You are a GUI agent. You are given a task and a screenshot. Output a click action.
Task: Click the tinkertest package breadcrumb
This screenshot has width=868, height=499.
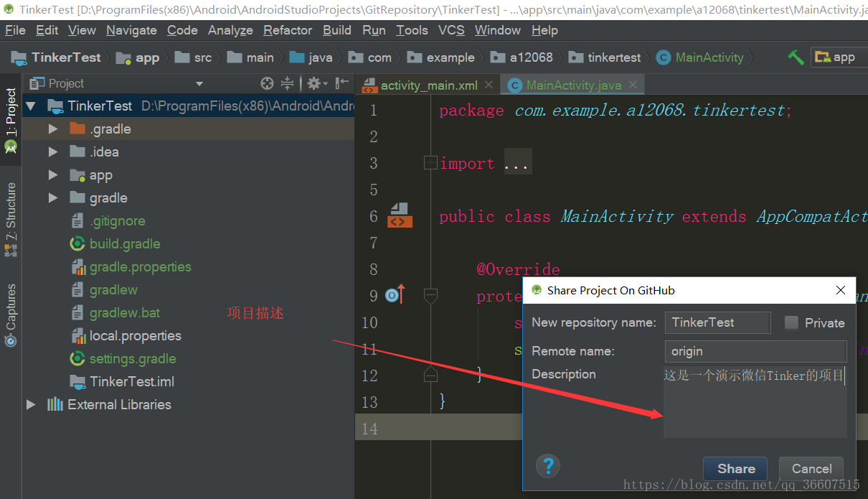pyautogui.click(x=605, y=57)
